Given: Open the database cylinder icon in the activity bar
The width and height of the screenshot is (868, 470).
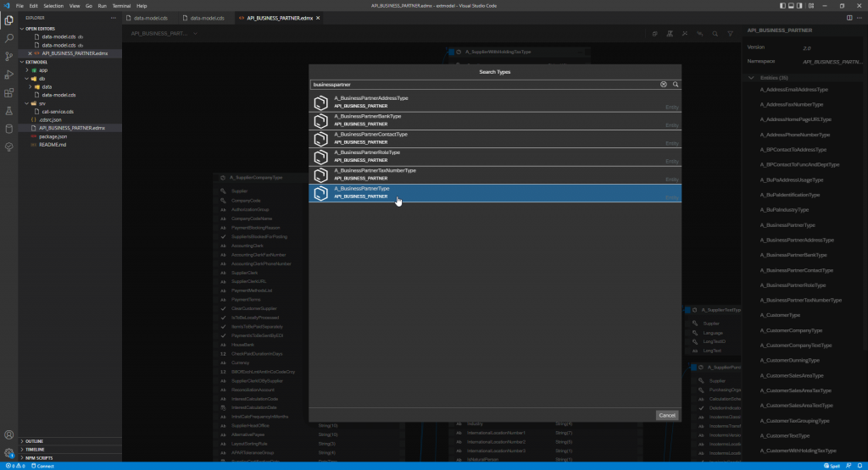Looking at the screenshot, I should pos(8,129).
